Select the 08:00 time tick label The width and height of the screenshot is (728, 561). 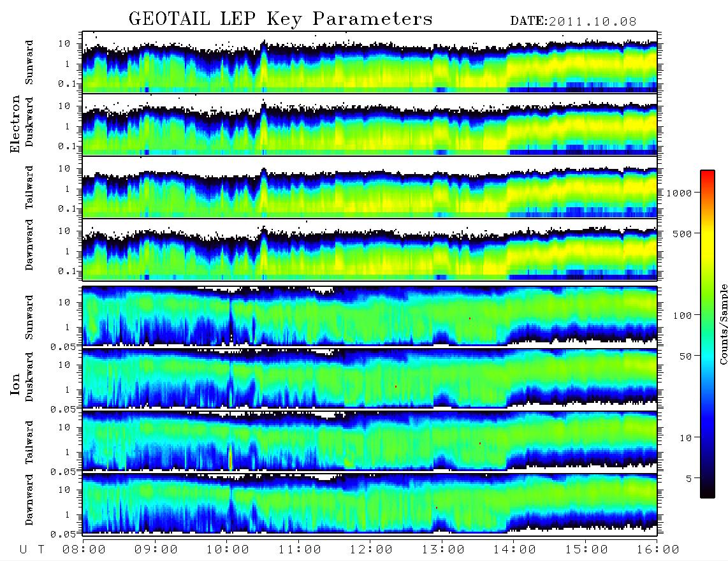[x=84, y=550]
